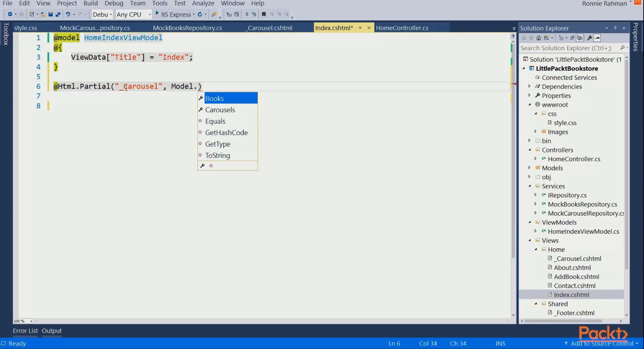Select Connected Services in Solution Explorer

coord(569,77)
